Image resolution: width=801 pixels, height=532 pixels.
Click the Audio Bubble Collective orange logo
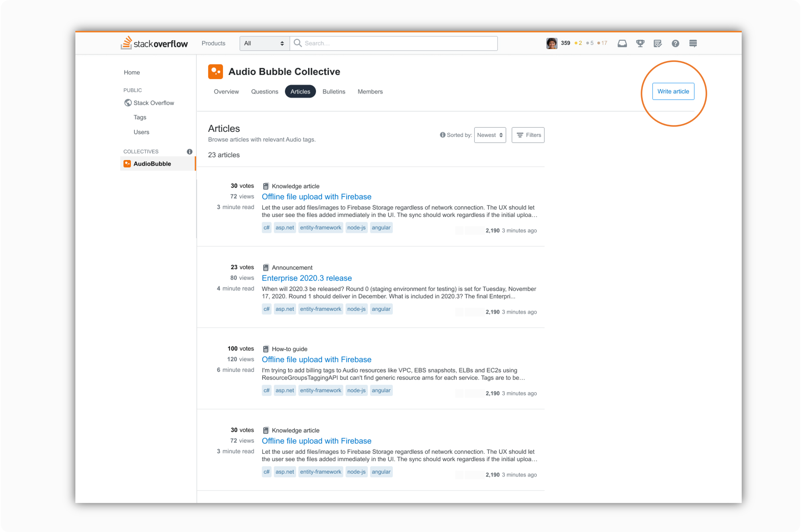tap(216, 72)
